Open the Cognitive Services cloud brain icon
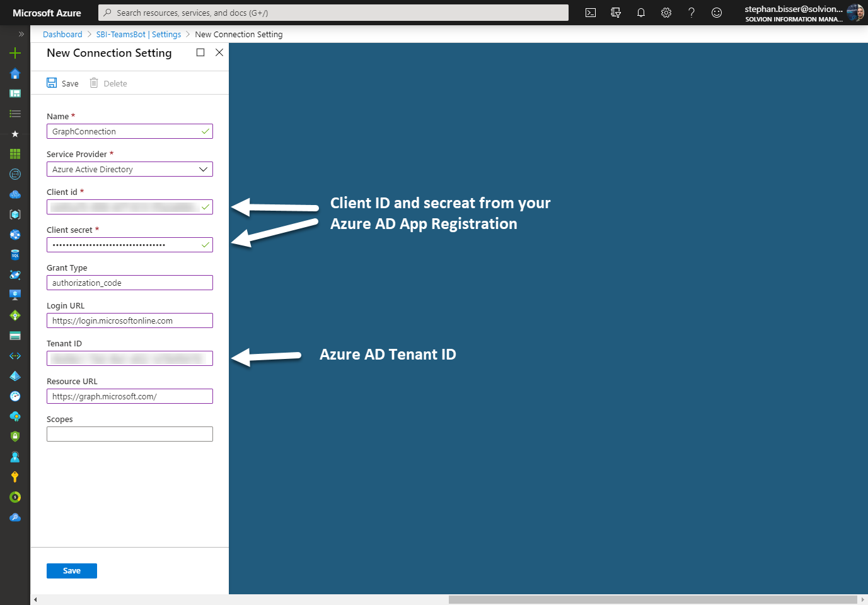 pyautogui.click(x=15, y=194)
